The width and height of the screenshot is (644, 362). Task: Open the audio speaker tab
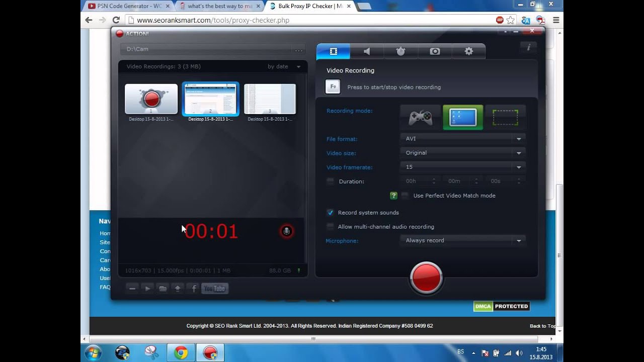[x=367, y=51]
